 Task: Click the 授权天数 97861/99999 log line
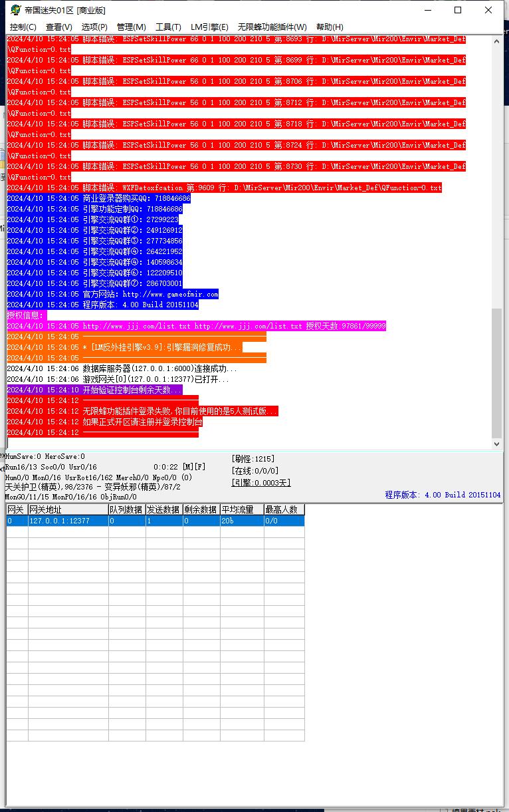(196, 326)
